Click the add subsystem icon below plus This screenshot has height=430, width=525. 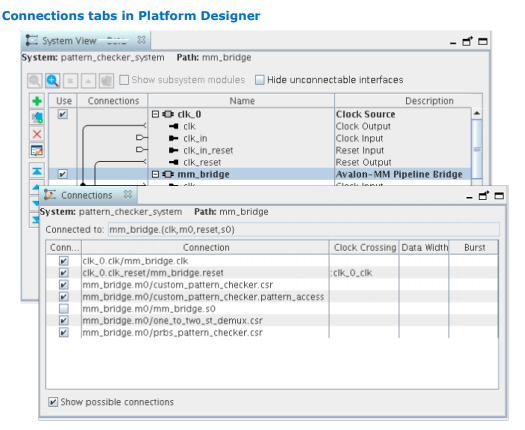(37, 117)
